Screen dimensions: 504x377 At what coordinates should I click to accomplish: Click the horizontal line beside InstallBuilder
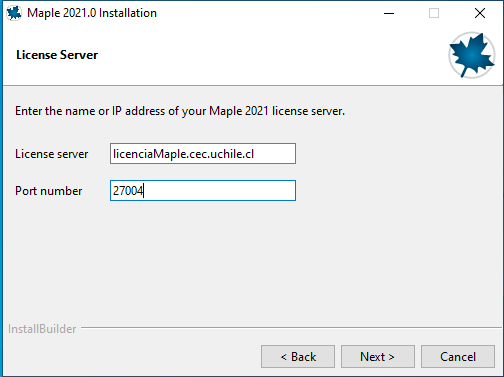point(291,327)
